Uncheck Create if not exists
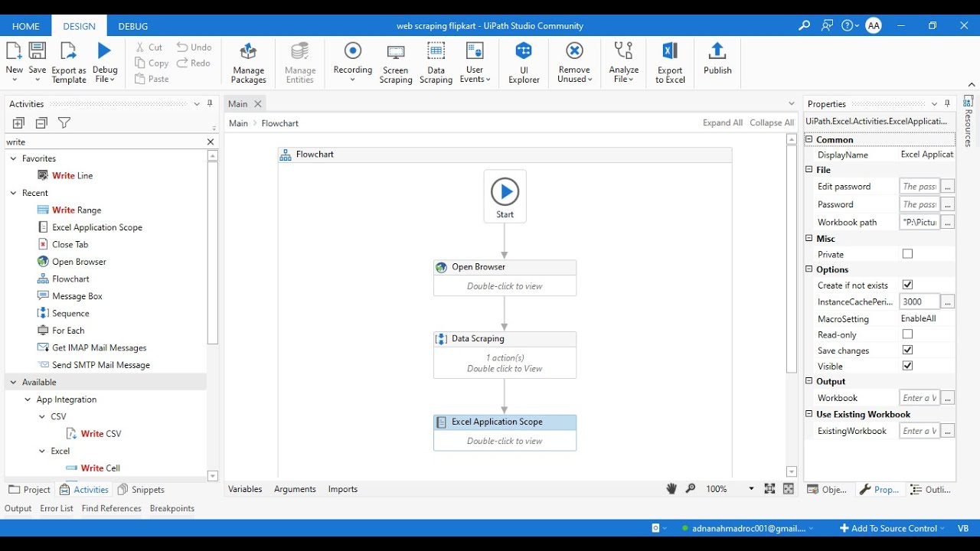This screenshot has height=551, width=980. click(x=907, y=285)
